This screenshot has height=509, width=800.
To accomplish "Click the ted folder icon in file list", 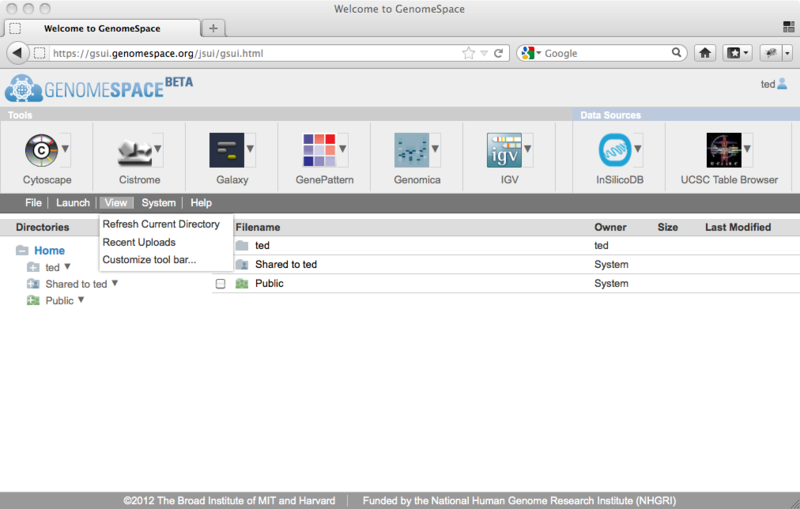I will 242,245.
